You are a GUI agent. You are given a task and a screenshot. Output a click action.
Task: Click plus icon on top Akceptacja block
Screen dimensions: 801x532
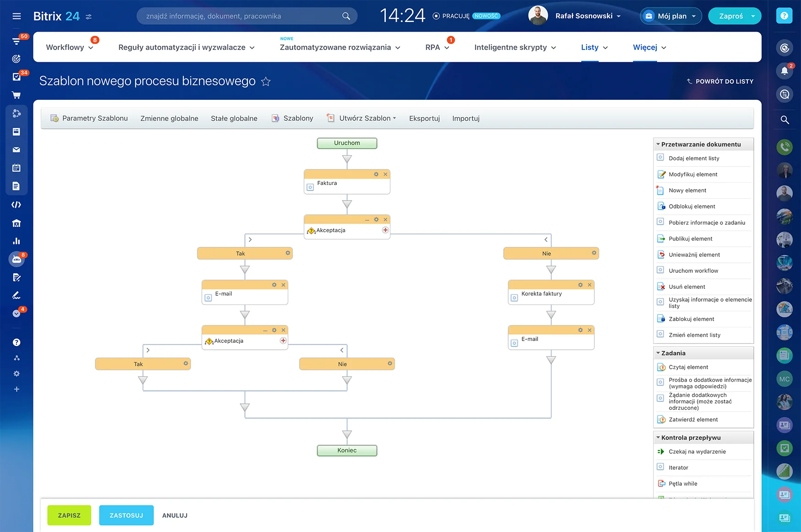[385, 230]
